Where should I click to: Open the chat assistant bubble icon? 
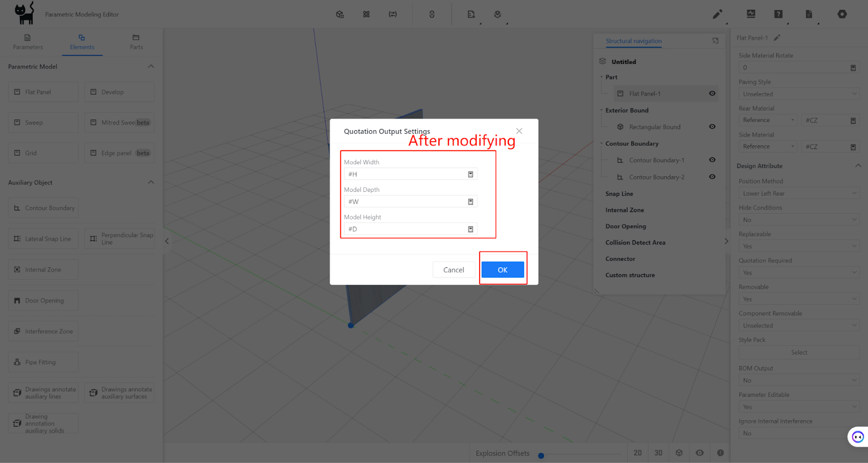coord(858,436)
